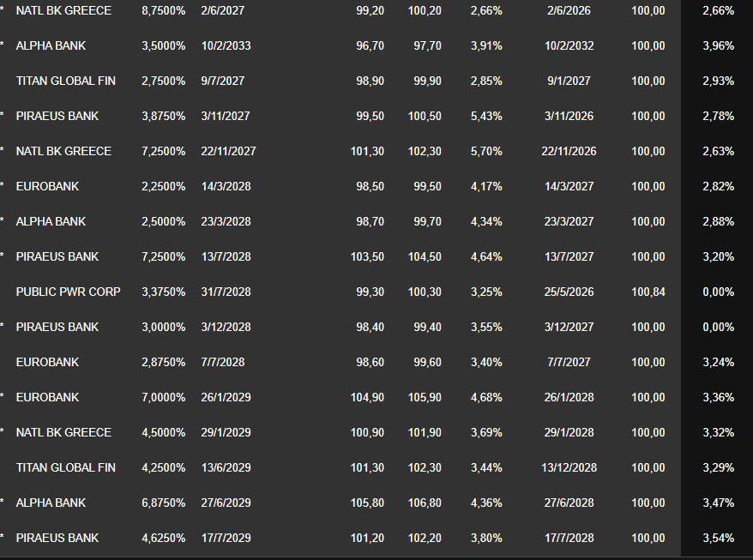The height and width of the screenshot is (560, 753).
Task: Select maturity date 3/11/2027
Action: 226,116
